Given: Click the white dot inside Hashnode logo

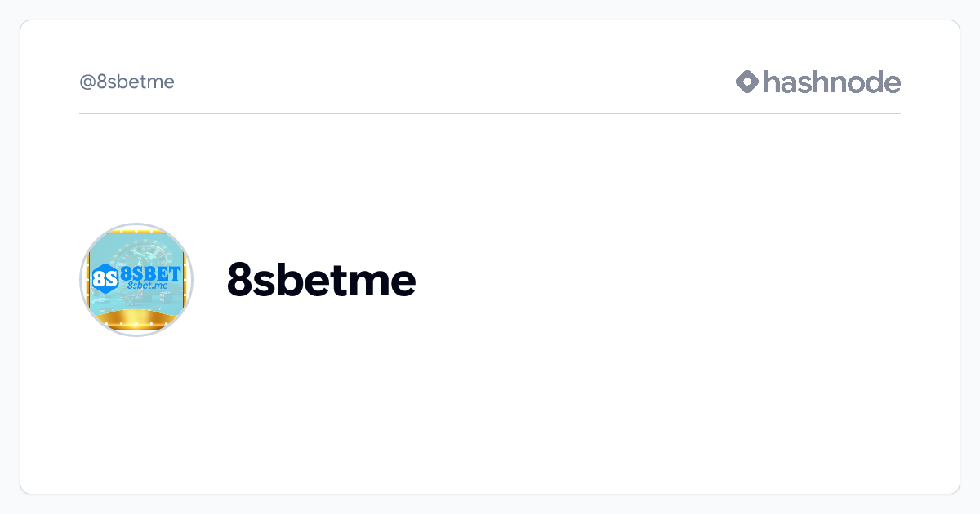Looking at the screenshot, I should (747, 82).
